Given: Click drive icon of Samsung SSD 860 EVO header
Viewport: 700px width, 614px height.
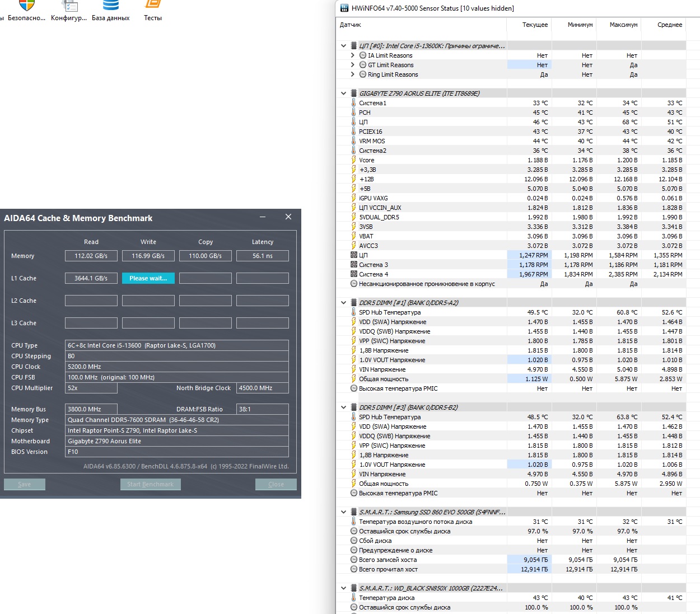Looking at the screenshot, I should point(353,512).
